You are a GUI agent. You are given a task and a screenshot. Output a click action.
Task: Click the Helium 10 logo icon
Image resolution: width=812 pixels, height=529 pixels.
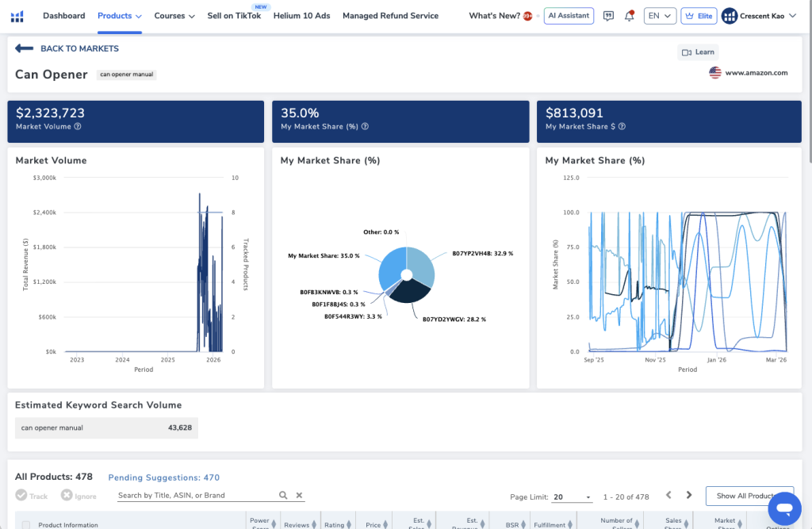point(17,16)
